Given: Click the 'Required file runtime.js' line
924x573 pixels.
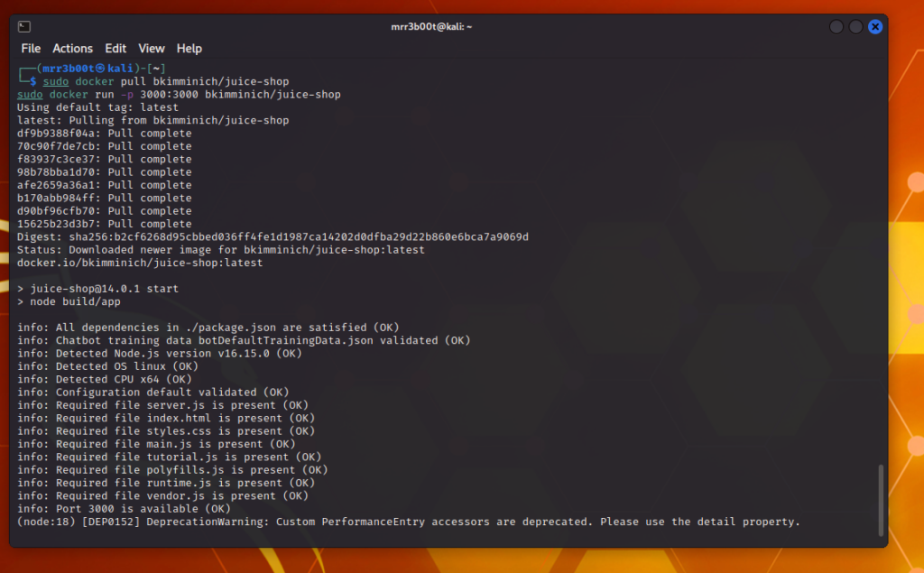Looking at the screenshot, I should point(166,484).
